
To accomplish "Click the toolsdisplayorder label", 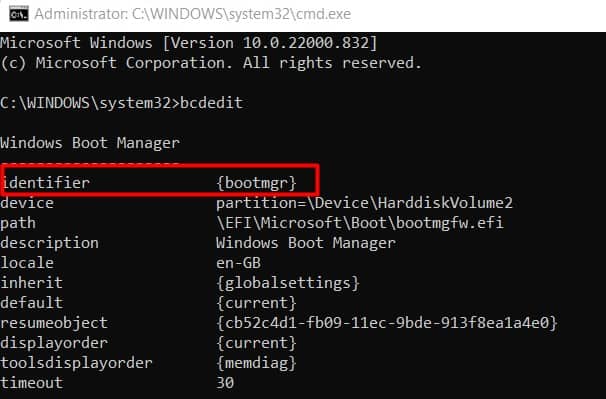I will pyautogui.click(x=77, y=363).
